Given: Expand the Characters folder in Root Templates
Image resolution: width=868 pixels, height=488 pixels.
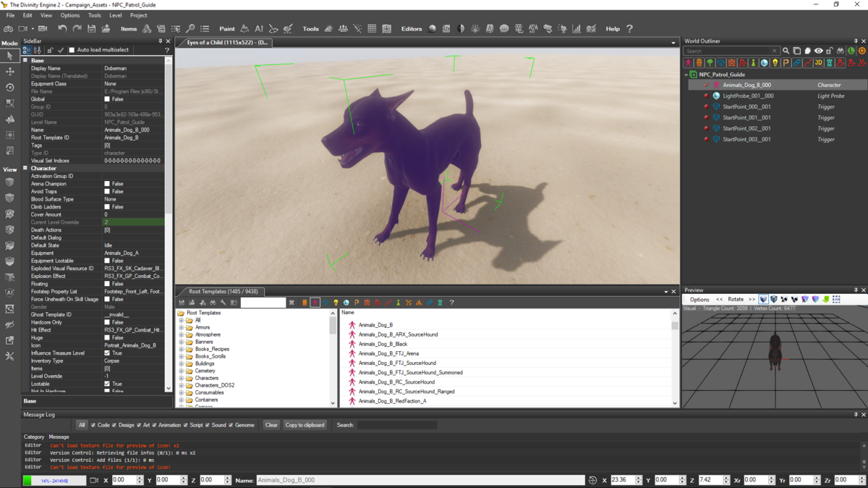Looking at the screenshot, I should tap(182, 378).
